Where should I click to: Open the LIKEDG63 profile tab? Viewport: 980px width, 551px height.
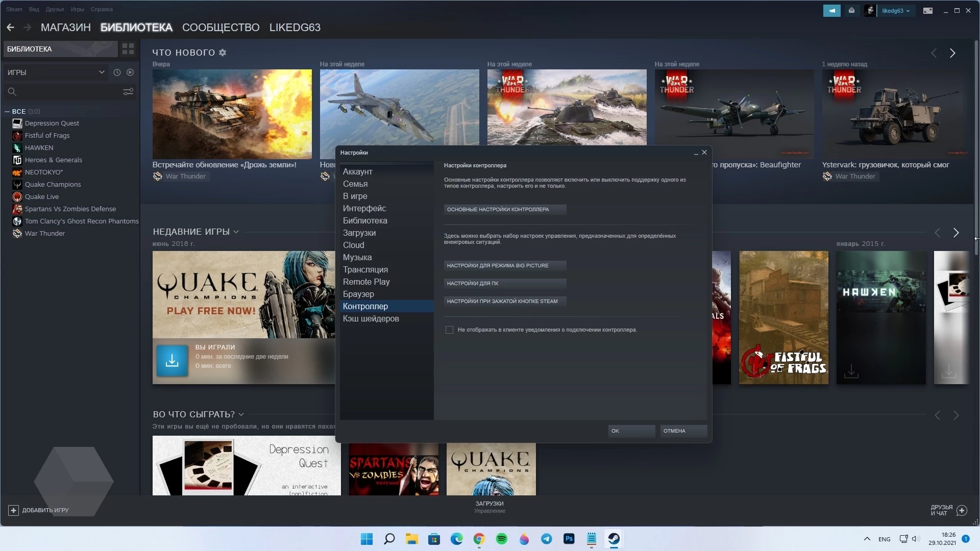295,28
